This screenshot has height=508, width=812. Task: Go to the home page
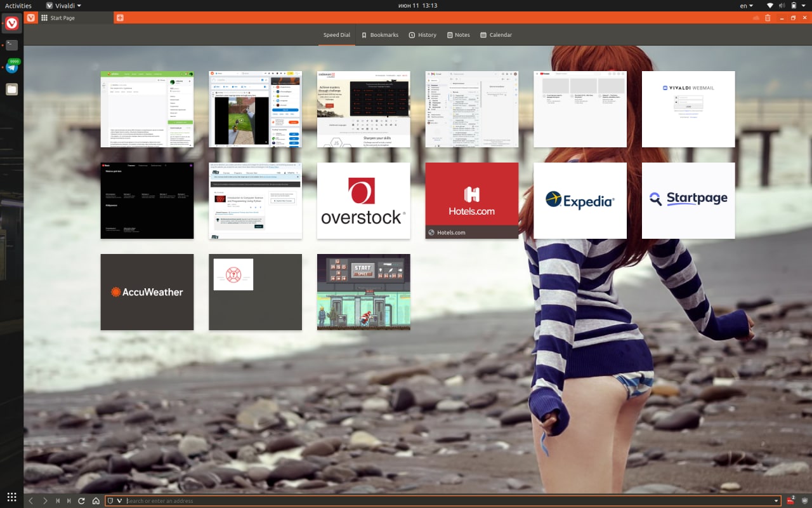[x=96, y=501]
